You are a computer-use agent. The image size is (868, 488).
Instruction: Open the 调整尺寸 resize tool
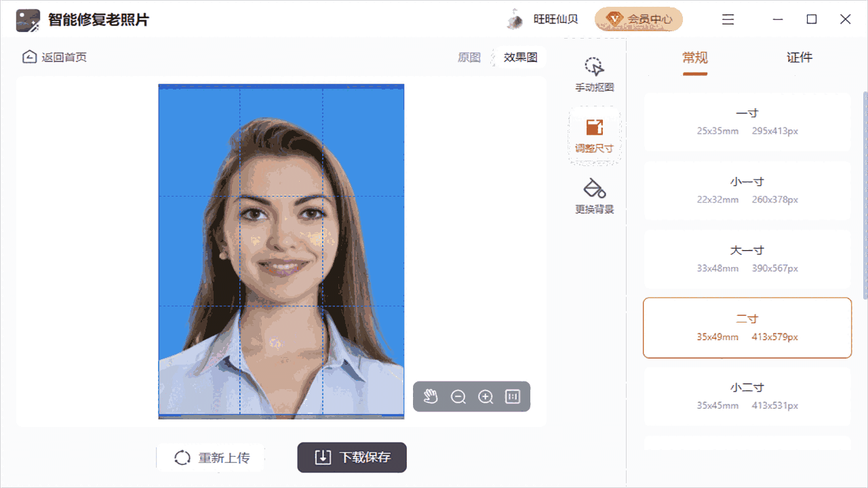coord(594,134)
